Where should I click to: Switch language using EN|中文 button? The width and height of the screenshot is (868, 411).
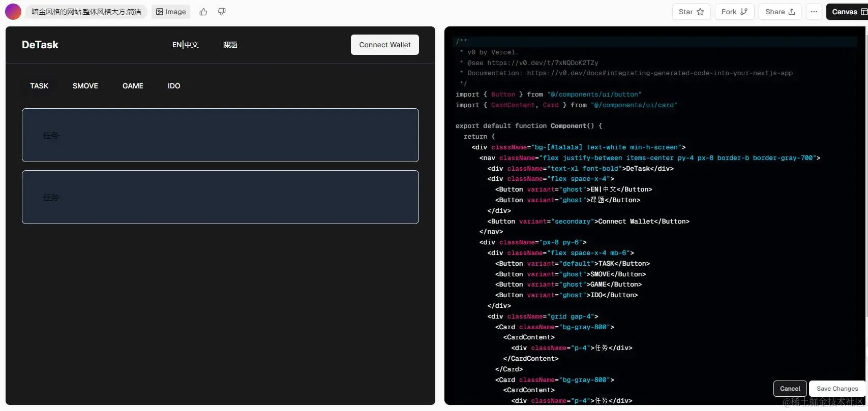[186, 45]
